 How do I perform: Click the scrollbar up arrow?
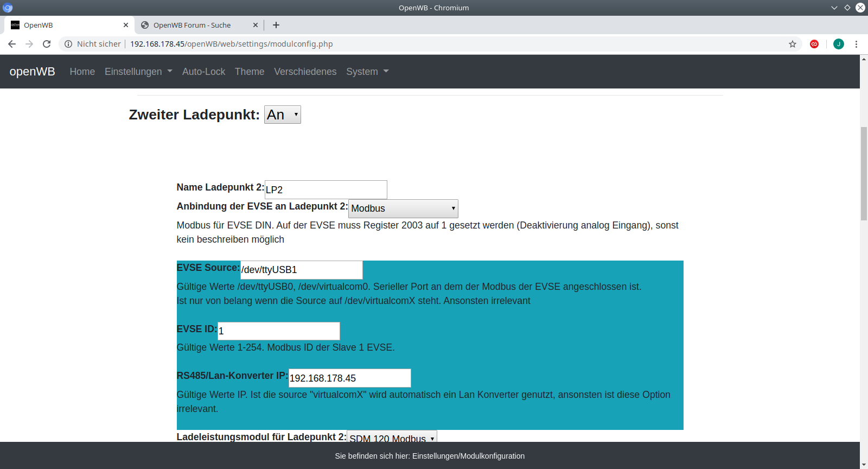click(x=864, y=59)
